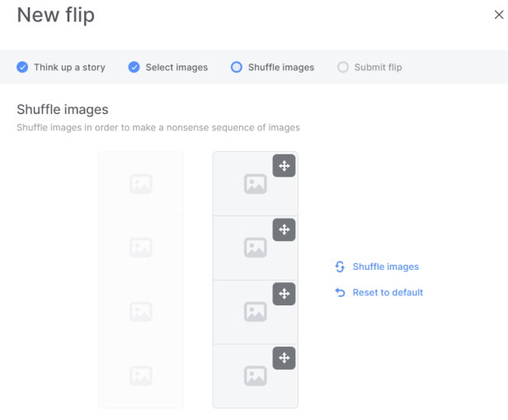Click the New flip dialog title
The width and height of the screenshot is (508, 420).
point(56,15)
